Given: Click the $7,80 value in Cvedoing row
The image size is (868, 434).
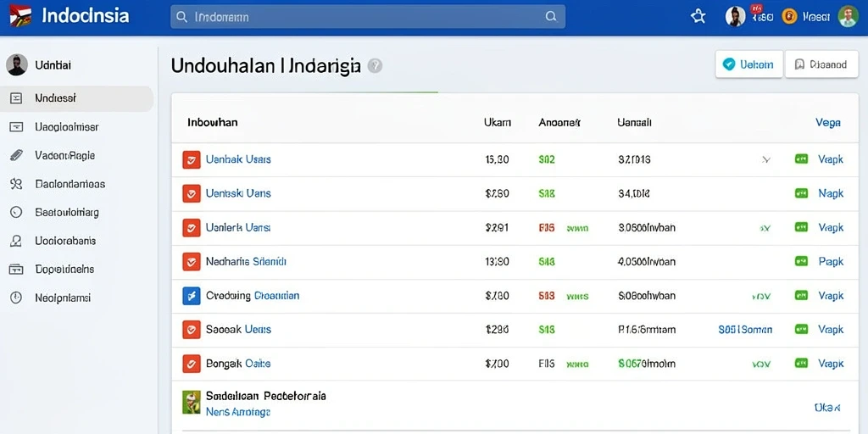Looking at the screenshot, I should (x=497, y=296).
